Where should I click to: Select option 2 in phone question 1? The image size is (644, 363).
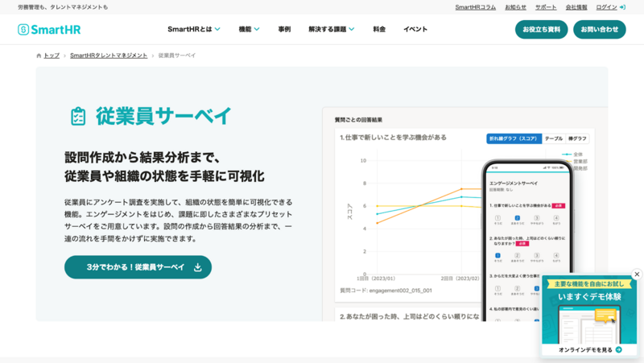point(517,218)
